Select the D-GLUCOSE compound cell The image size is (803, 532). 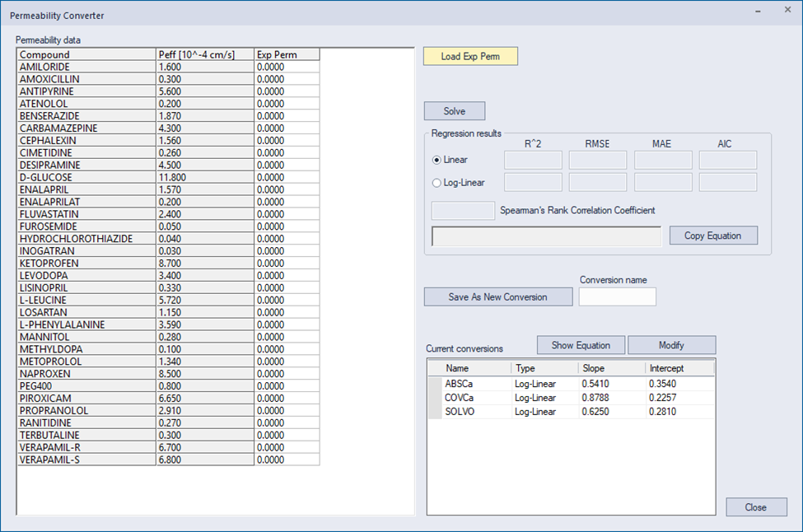(86, 177)
